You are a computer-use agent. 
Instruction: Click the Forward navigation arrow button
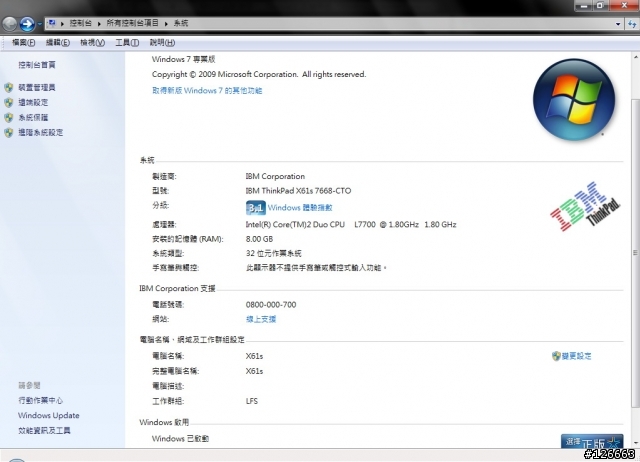[x=27, y=24]
